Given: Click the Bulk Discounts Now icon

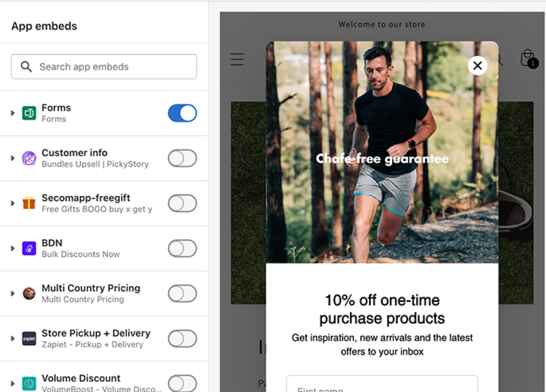Looking at the screenshot, I should pos(29,248).
